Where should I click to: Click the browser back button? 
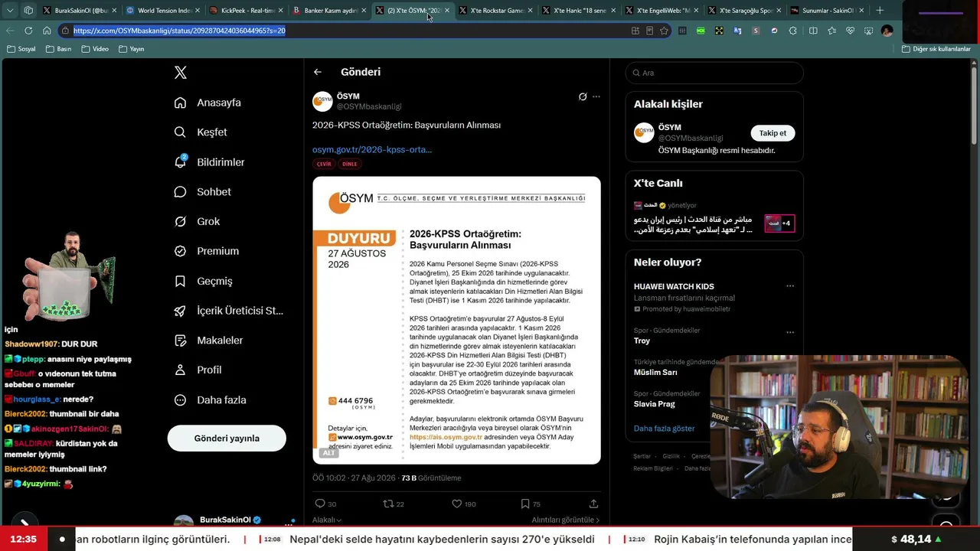click(10, 31)
